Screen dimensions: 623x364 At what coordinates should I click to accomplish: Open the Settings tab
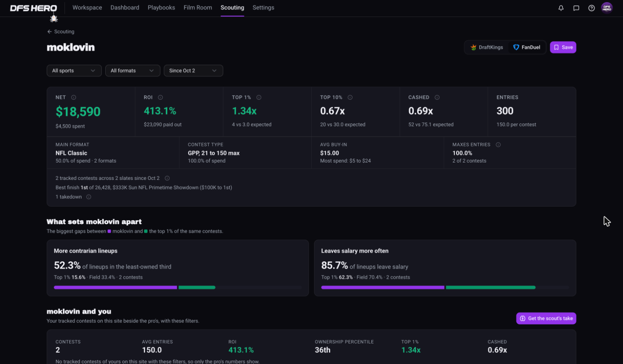(263, 8)
